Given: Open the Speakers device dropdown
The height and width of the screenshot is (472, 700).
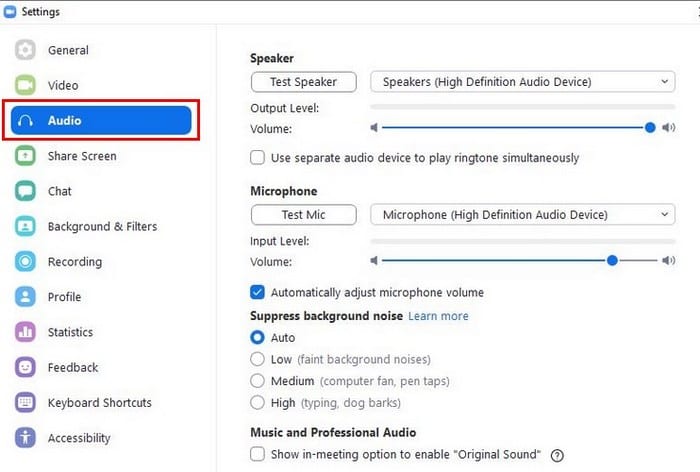Looking at the screenshot, I should [x=522, y=82].
